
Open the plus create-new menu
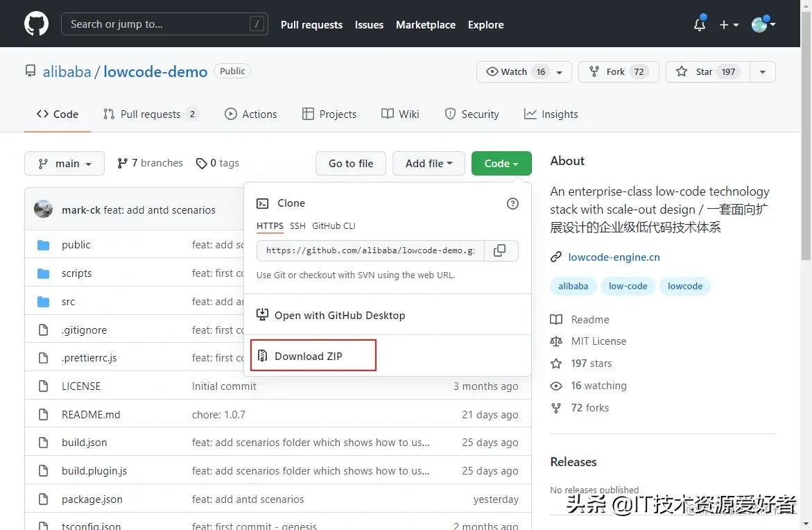pyautogui.click(x=729, y=24)
